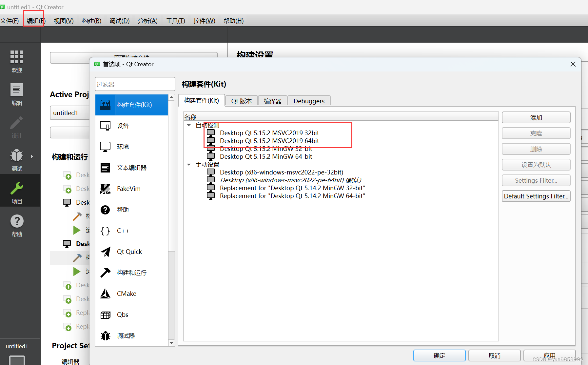
Task: Collapse the 自动检测 (auto-detected) kits group
Action: pos(189,125)
